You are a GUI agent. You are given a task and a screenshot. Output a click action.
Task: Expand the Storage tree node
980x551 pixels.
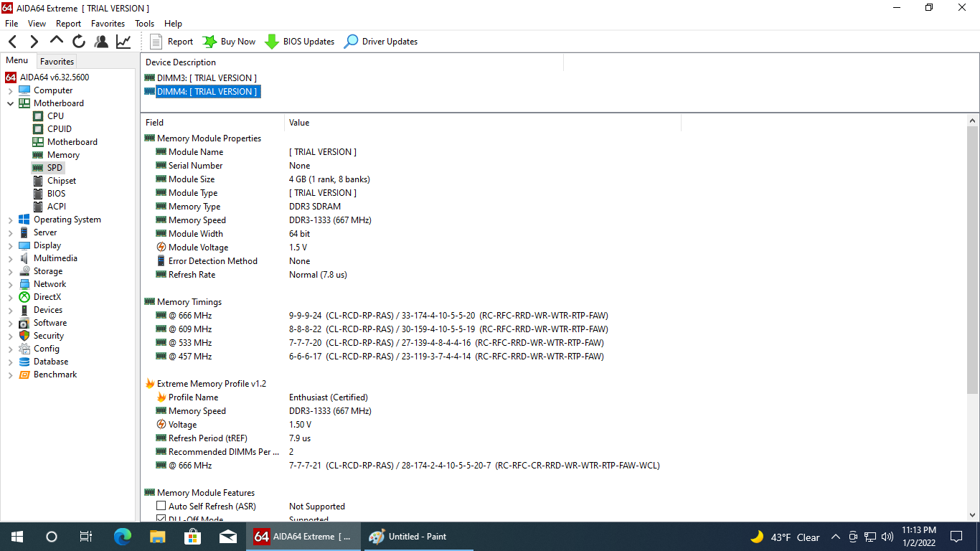click(10, 271)
